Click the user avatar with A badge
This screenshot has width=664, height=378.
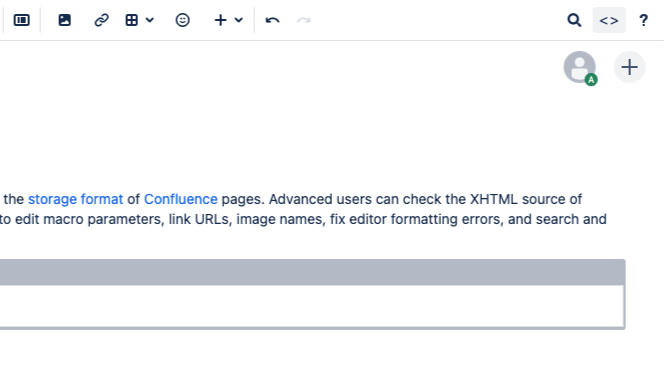coord(580,68)
